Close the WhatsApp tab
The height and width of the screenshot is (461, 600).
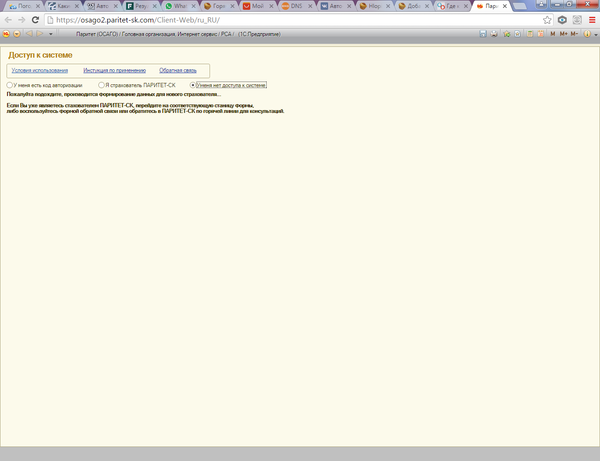click(x=194, y=6)
